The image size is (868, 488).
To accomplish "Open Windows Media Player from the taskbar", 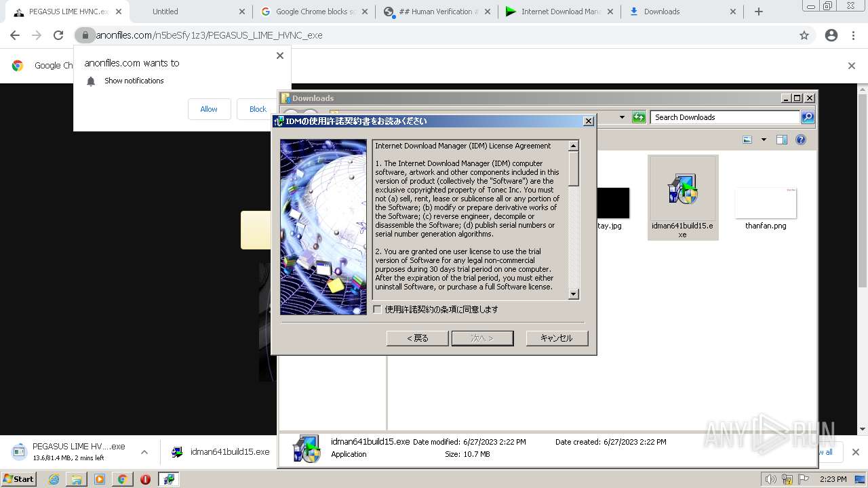I will click(x=100, y=479).
